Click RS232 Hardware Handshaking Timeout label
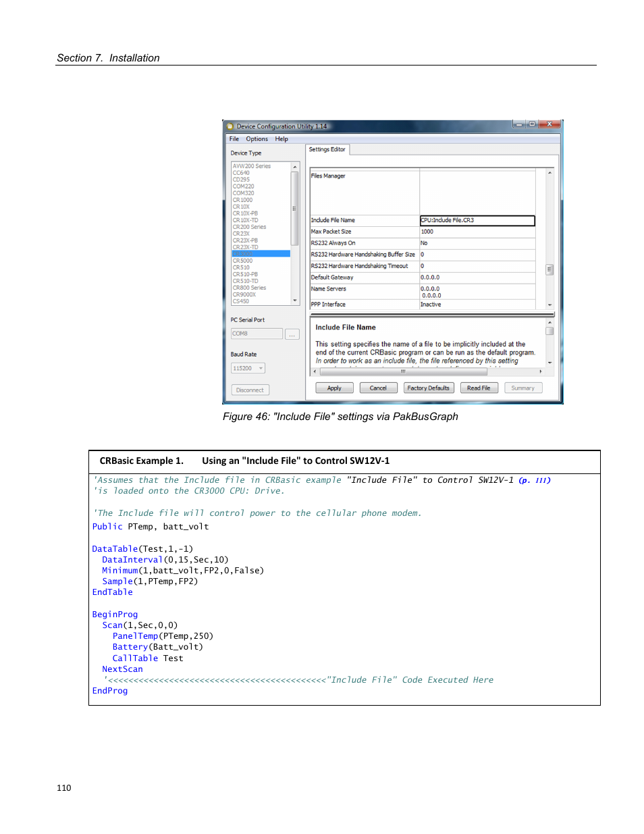The height and width of the screenshot is (834, 644). tap(359, 266)
